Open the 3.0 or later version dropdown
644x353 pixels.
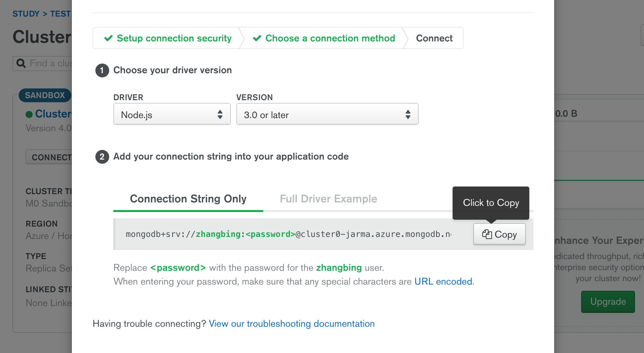(x=327, y=114)
